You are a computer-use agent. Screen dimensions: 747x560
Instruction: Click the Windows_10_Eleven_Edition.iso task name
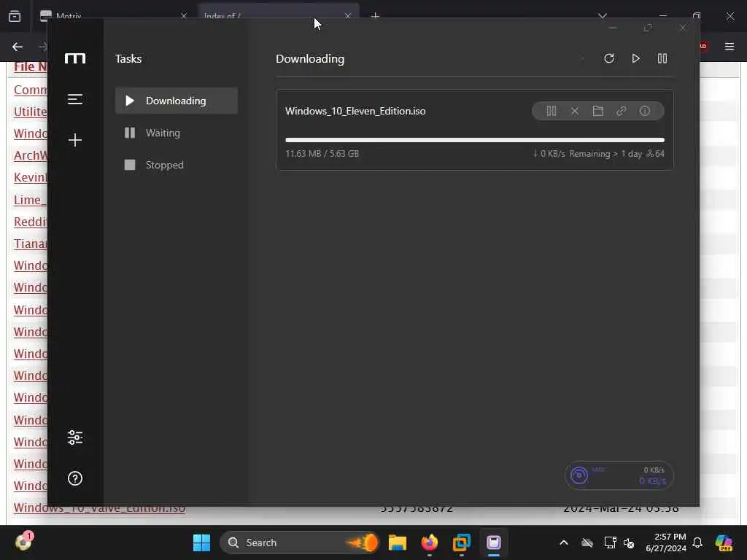[355, 111]
